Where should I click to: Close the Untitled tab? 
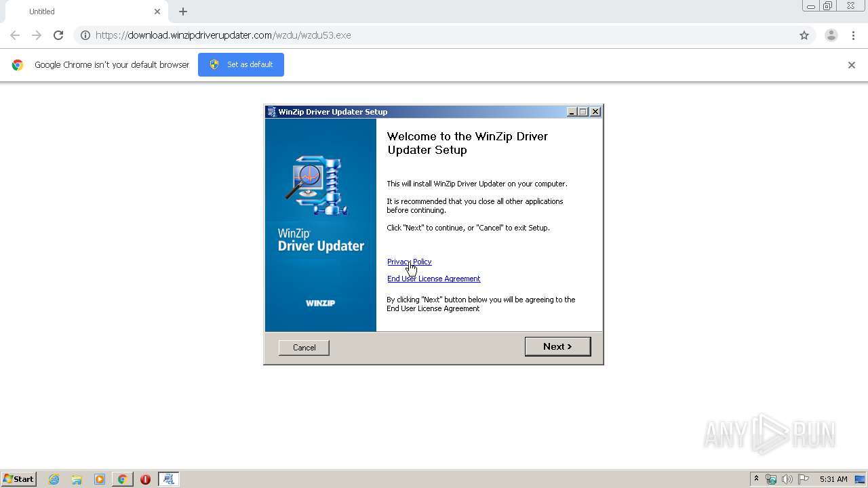[157, 12]
